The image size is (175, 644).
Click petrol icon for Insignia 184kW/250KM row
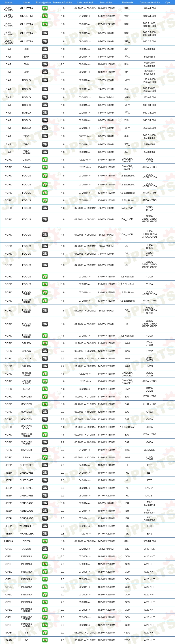[45, 587]
